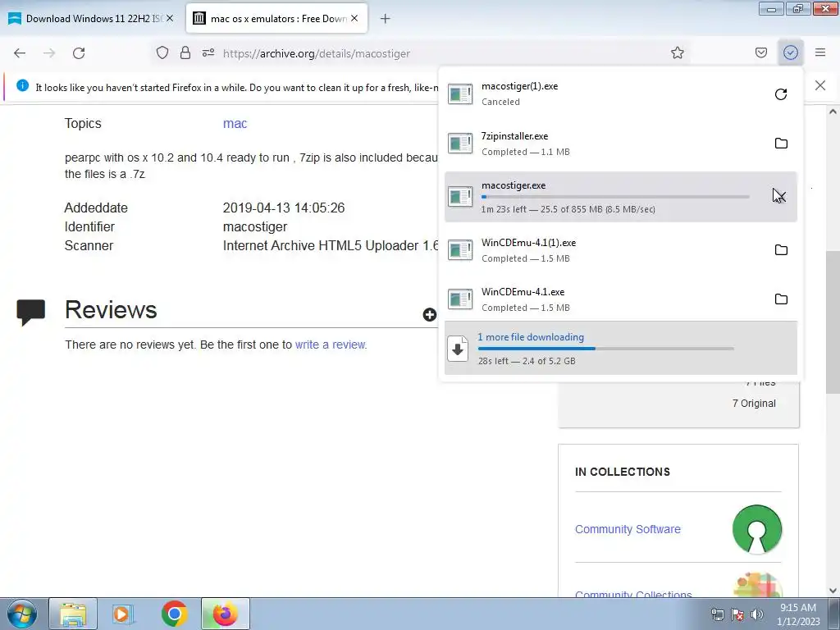This screenshot has width=840, height=630.
Task: Click the IN COLLECTIONS heading
Action: tap(623, 472)
